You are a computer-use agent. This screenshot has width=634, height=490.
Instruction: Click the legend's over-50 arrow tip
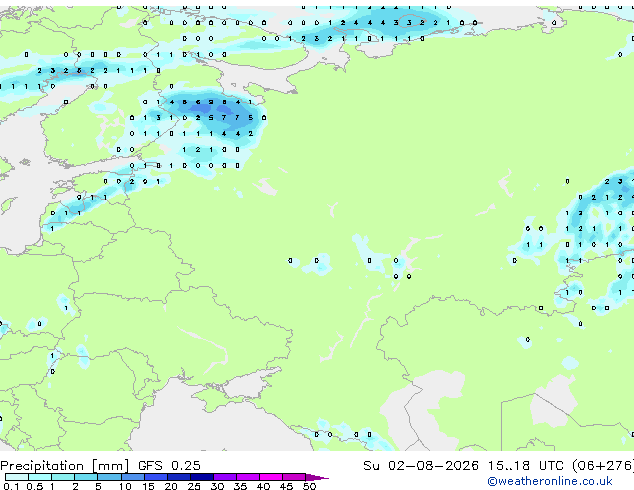[x=317, y=477]
